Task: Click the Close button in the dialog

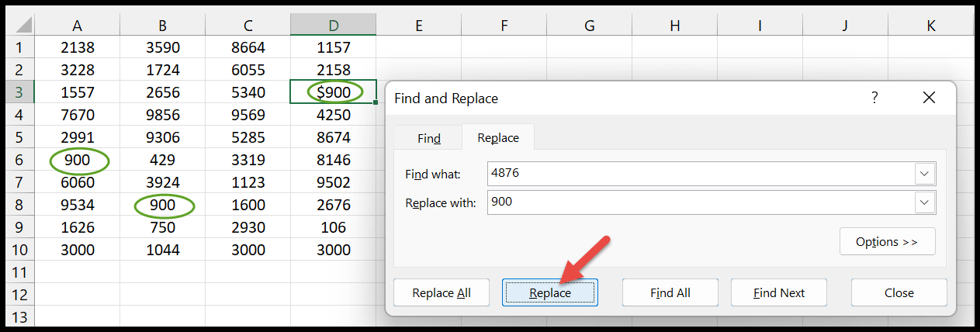Action: (x=899, y=293)
